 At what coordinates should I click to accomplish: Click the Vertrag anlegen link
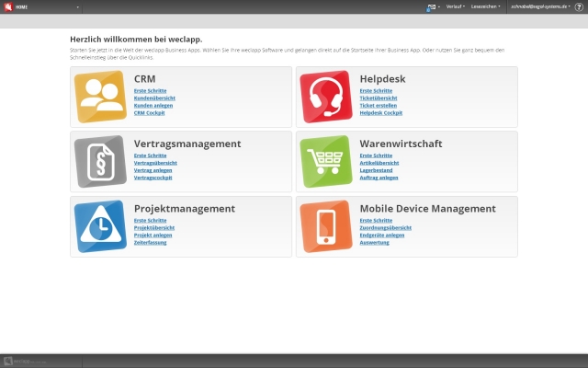tap(153, 170)
